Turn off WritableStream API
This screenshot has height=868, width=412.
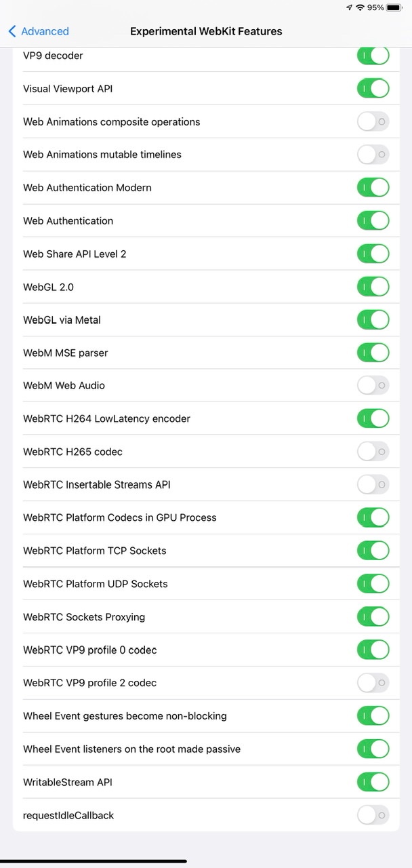[x=373, y=782]
